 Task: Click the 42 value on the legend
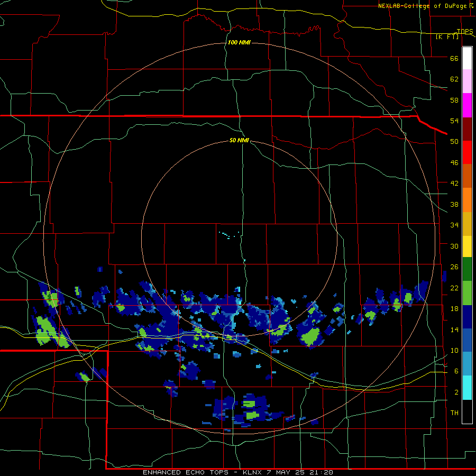pos(454,184)
